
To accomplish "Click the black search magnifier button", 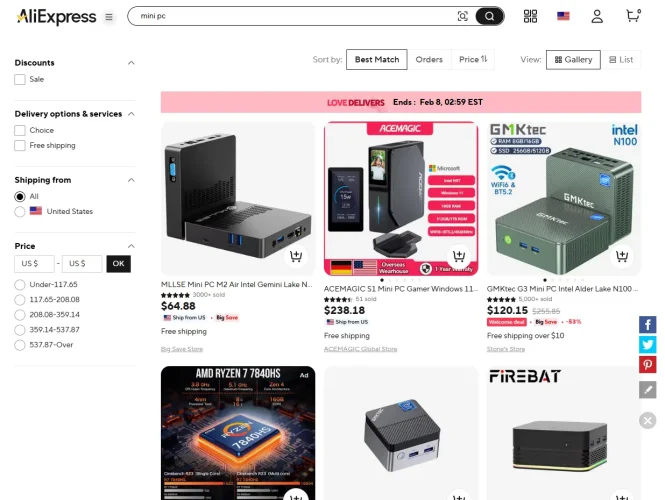I will click(x=489, y=16).
